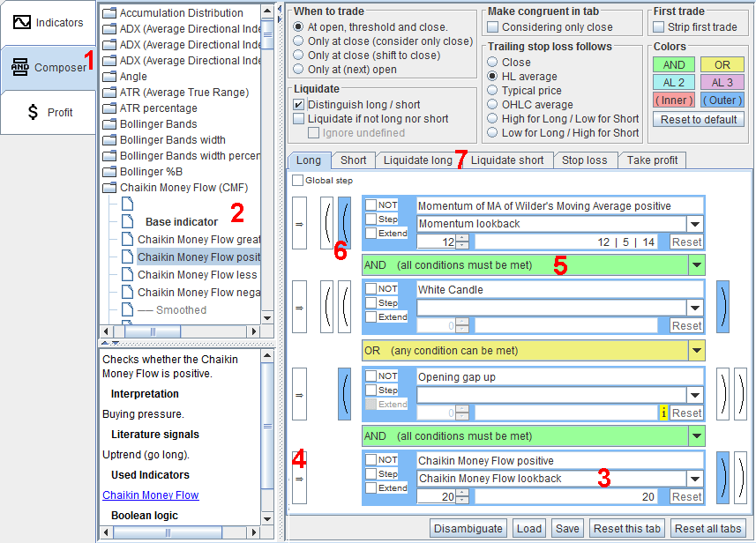Toggle the blue close parenthesis on Chaikin row

tap(722, 478)
